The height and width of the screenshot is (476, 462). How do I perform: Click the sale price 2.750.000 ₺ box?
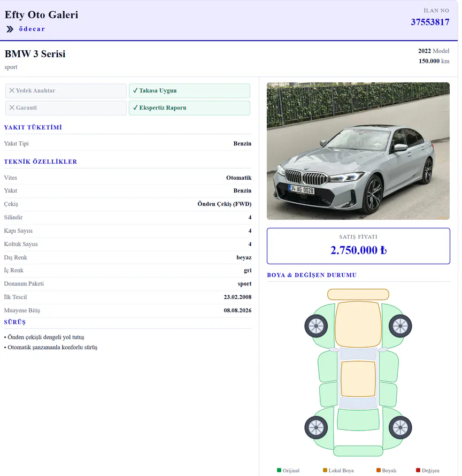click(x=358, y=246)
